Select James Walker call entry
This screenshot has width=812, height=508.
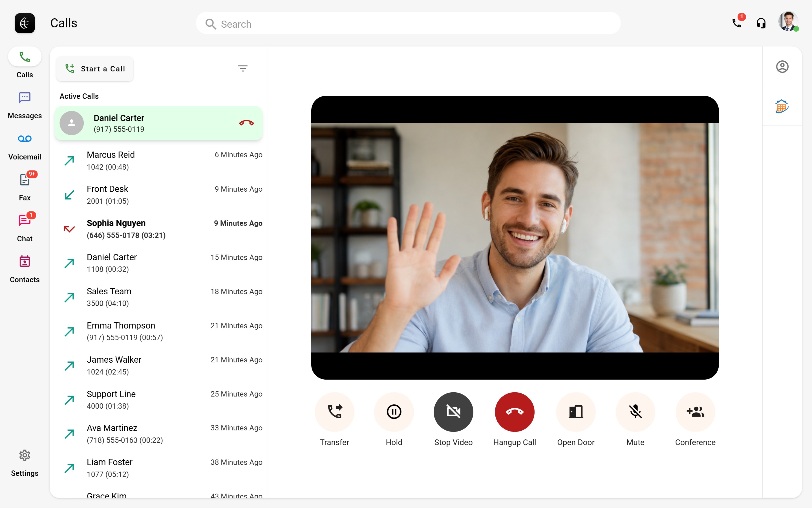(158, 365)
